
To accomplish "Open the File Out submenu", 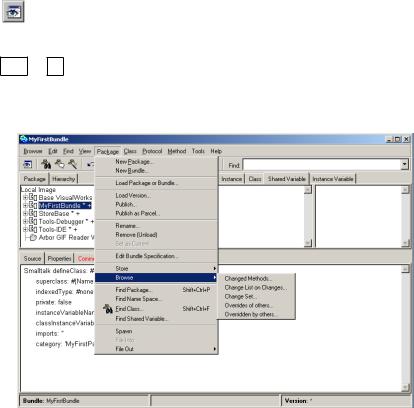I will click(156, 349).
